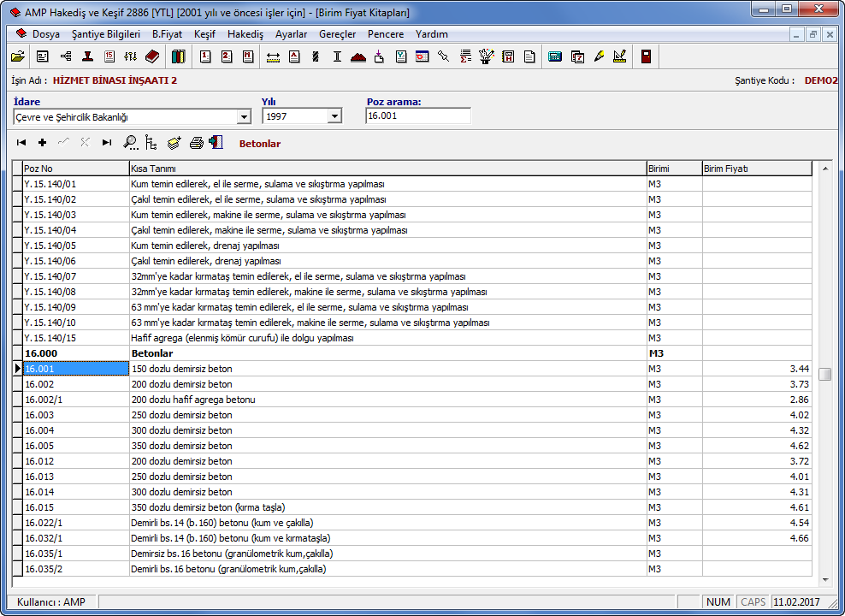
Task: Click the open folder toolbar icon
Action: point(18,57)
